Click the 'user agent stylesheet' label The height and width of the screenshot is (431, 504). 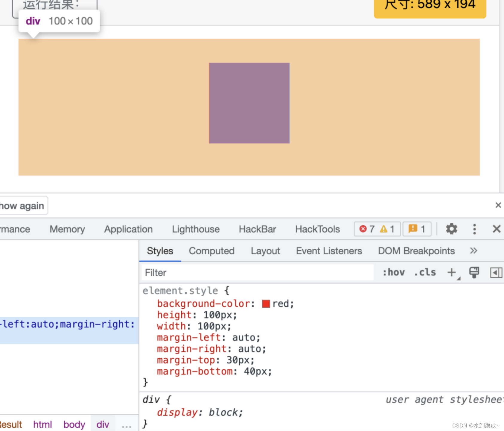click(x=444, y=400)
